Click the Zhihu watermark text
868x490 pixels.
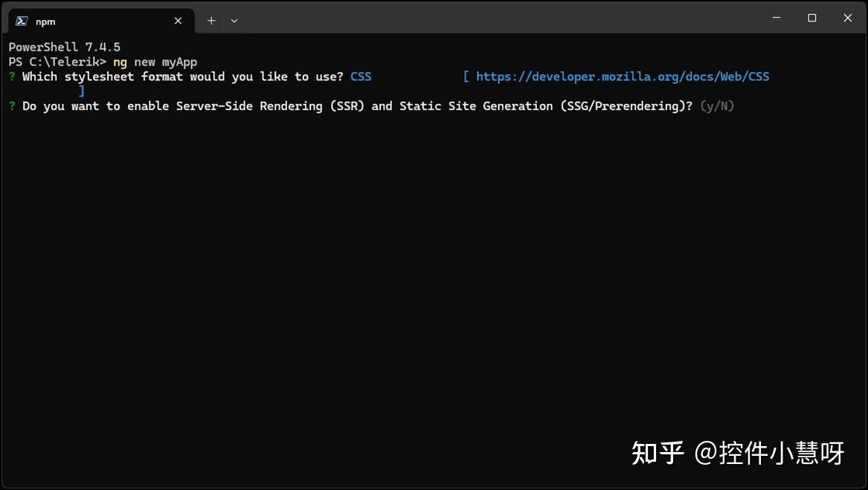[x=739, y=451]
